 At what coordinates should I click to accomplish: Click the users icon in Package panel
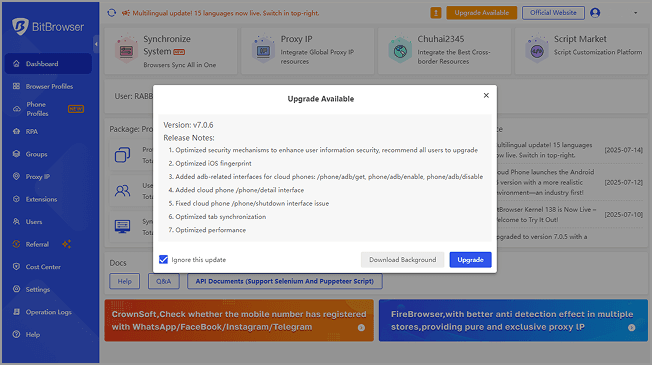122,191
